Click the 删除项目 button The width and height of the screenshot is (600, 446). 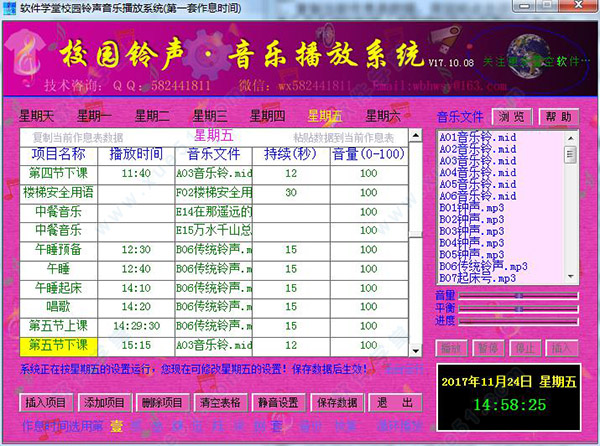click(x=162, y=402)
